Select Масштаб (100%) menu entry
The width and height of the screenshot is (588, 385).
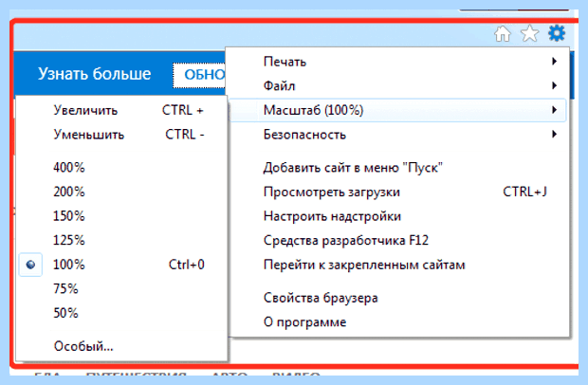coord(397,110)
